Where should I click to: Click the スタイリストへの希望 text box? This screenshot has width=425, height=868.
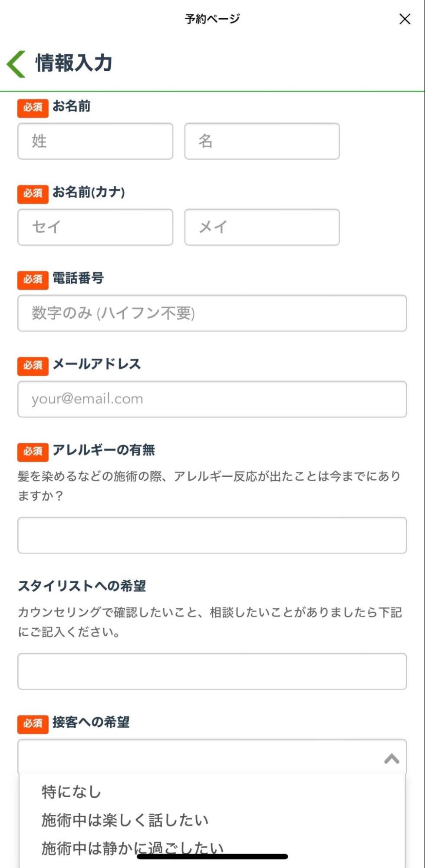pos(212,671)
